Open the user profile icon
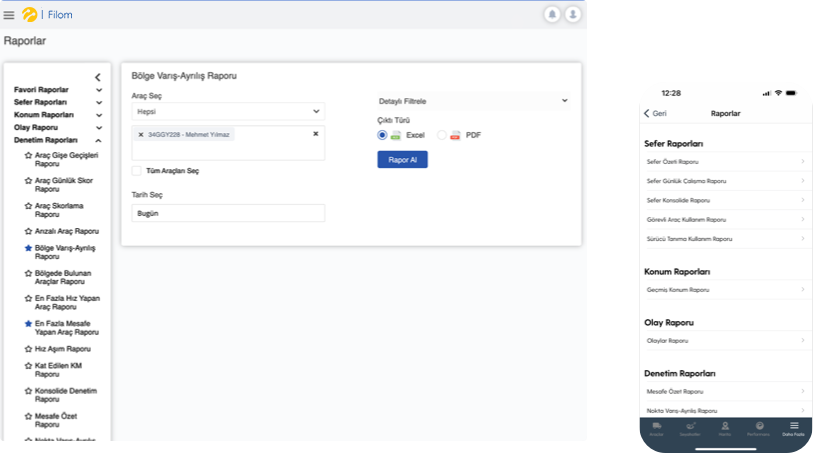 [x=572, y=14]
